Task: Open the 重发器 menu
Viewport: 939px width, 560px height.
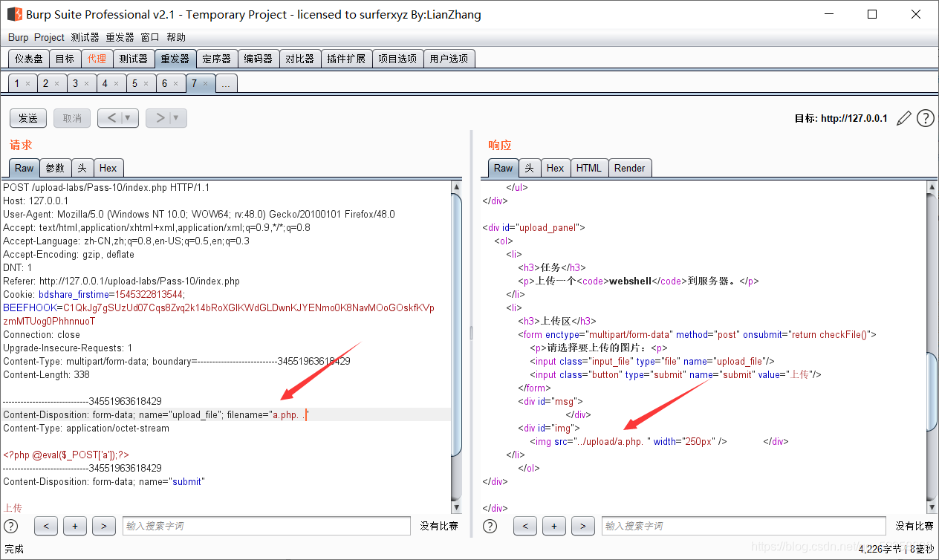Action: (120, 37)
